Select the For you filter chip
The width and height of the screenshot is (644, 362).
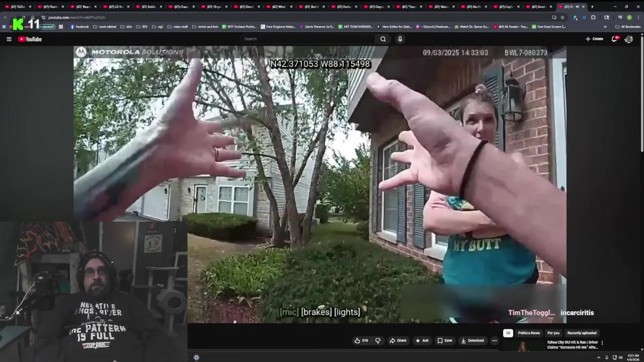pyautogui.click(x=553, y=333)
